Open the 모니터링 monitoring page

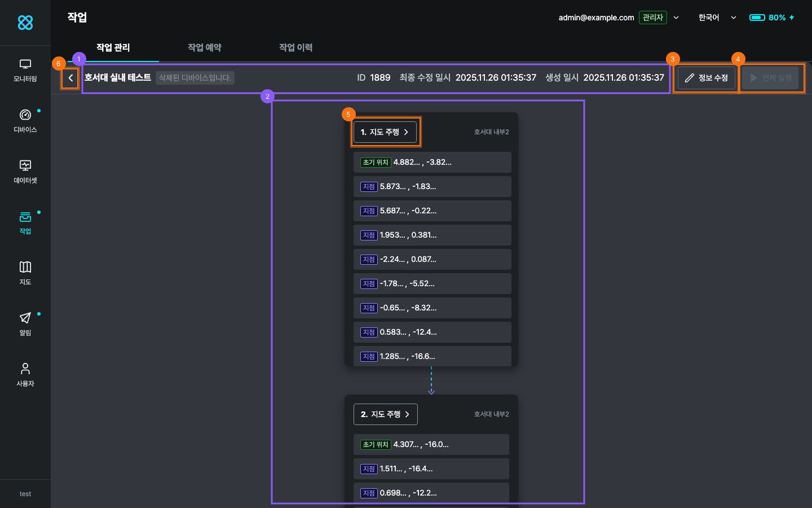click(x=25, y=71)
